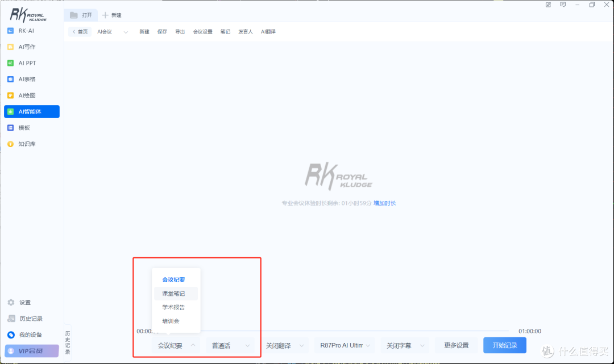Click the 打开 folder tab
This screenshot has width=614, height=364.
tap(81, 15)
